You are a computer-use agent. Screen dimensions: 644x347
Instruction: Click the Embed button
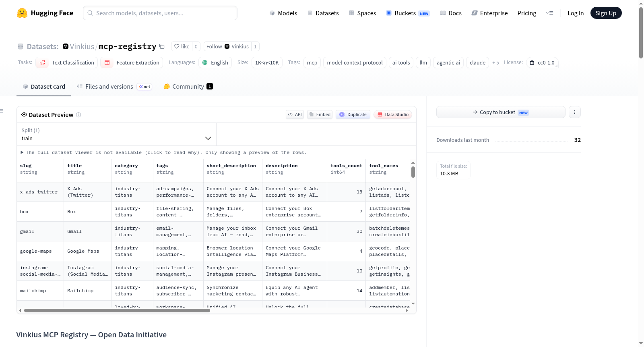pyautogui.click(x=320, y=114)
